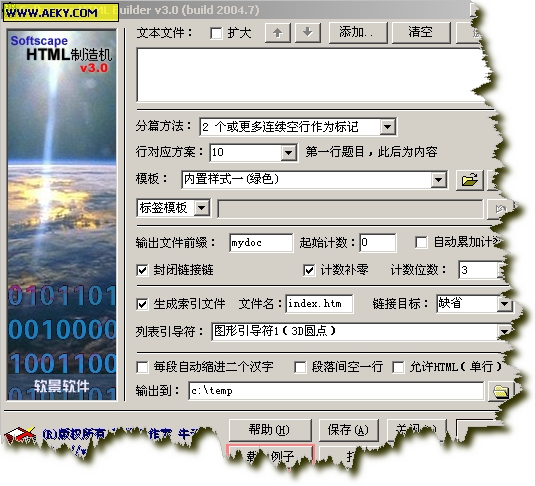
Task: Uncheck 封闭链接链 checkbox
Action: 142,270
